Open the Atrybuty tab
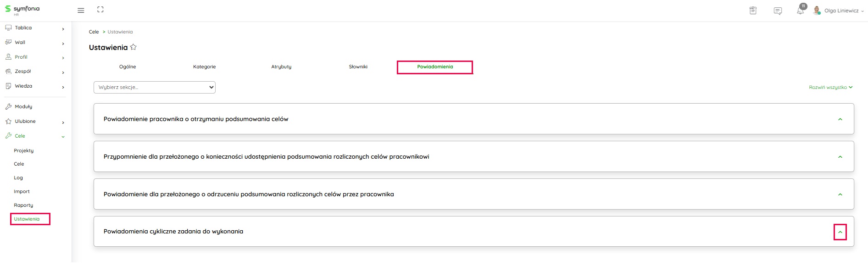The width and height of the screenshot is (868, 266). click(x=281, y=67)
